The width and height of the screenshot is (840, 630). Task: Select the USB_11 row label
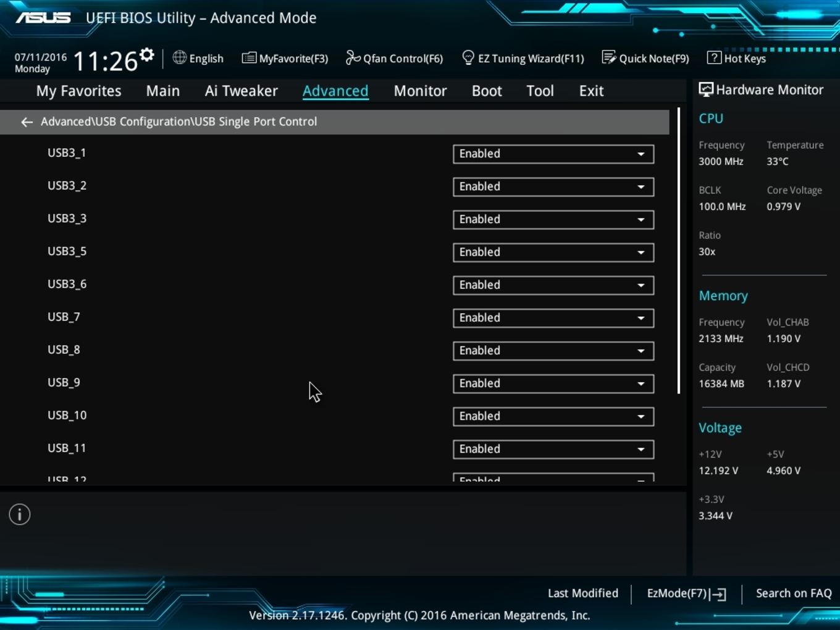(x=67, y=448)
